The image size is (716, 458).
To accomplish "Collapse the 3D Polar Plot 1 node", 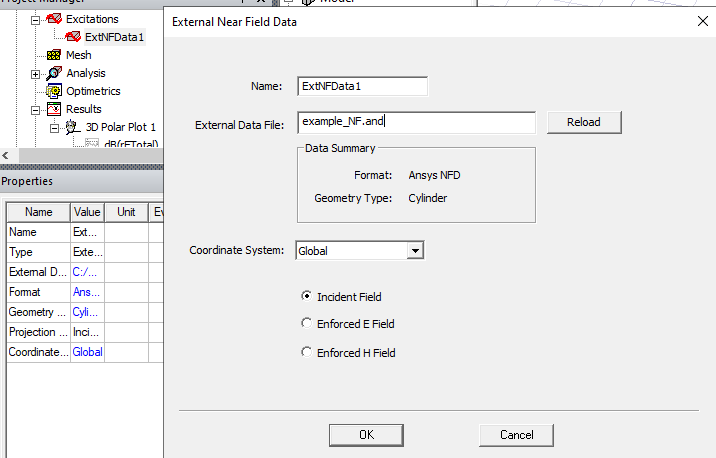I will (x=54, y=128).
